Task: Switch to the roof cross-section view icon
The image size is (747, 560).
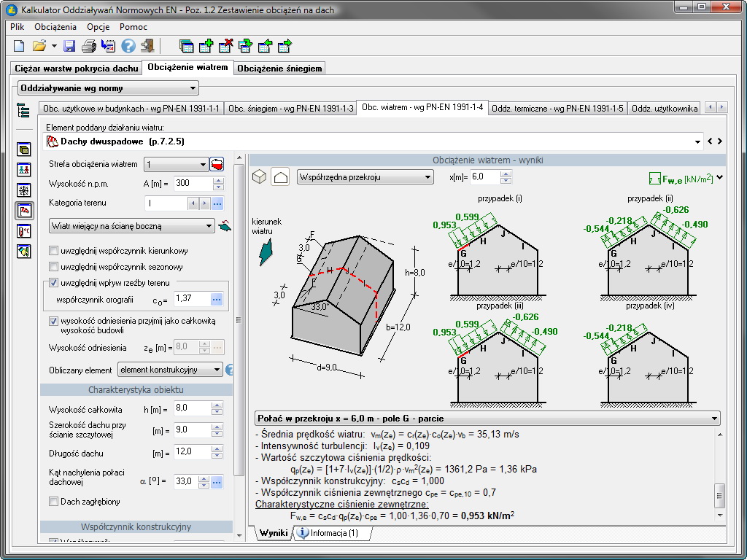Action: (281, 177)
